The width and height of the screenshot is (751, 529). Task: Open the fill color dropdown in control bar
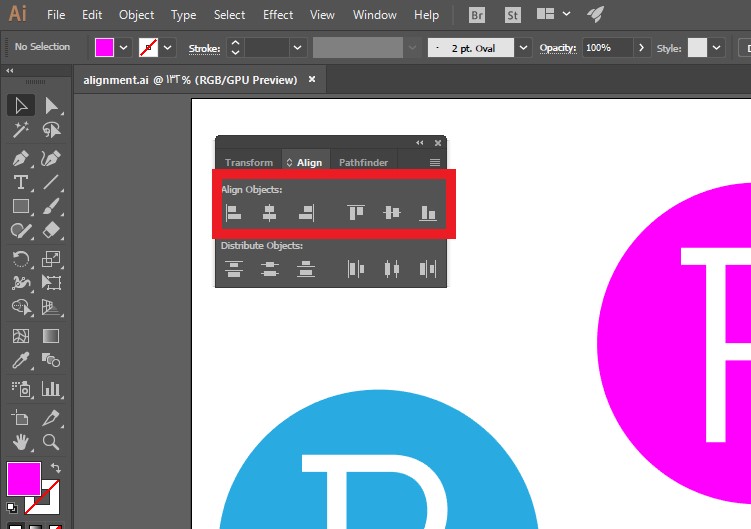tap(124, 48)
